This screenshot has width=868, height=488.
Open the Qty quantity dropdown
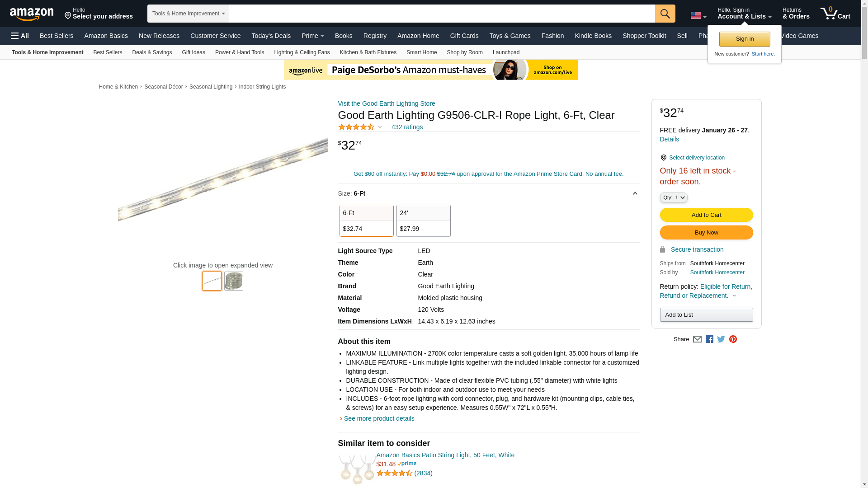[673, 197]
